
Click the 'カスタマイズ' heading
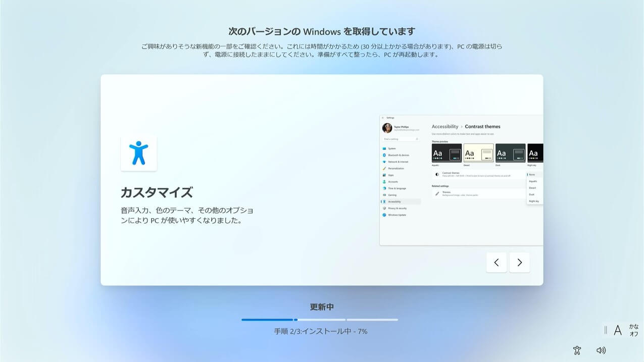click(x=157, y=192)
